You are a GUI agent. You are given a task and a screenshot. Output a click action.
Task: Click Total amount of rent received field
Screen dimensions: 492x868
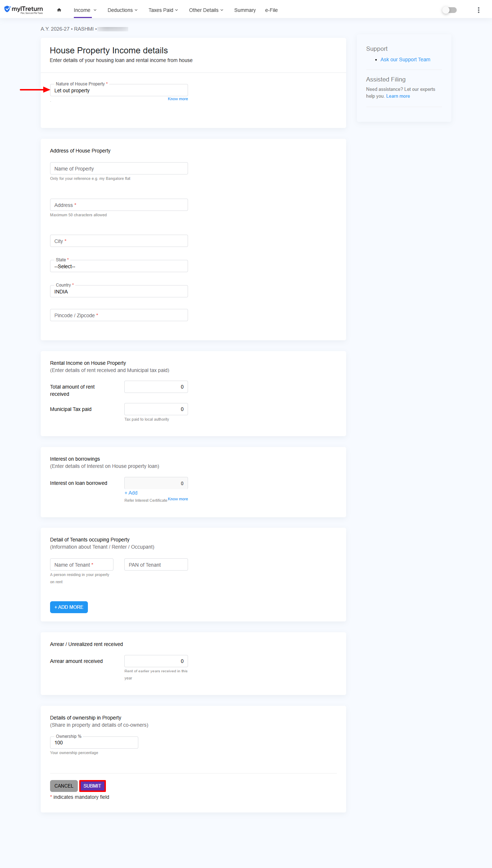click(x=156, y=387)
